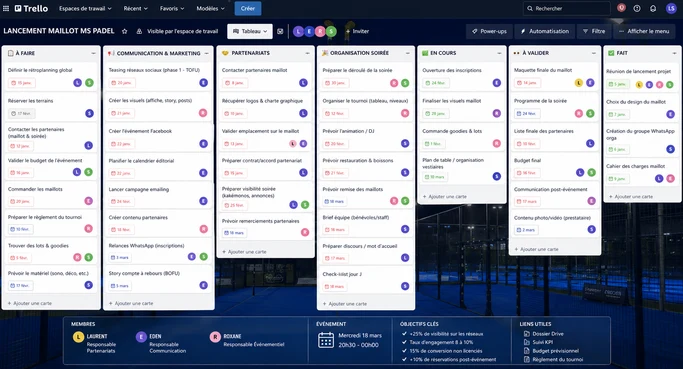Click board member avatar L in header
Viewport: 683px width, 369px height.
(298, 31)
